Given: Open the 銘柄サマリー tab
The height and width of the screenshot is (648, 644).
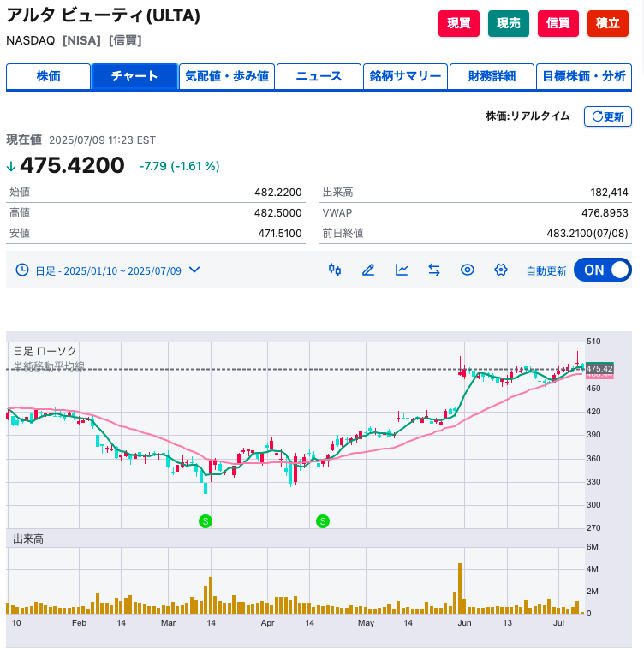Looking at the screenshot, I should click(405, 76).
